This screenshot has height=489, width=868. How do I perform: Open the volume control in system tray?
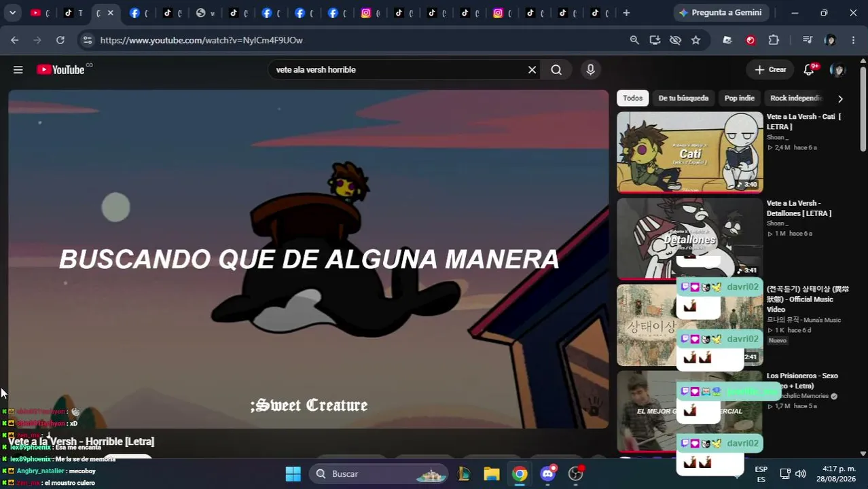tap(801, 473)
